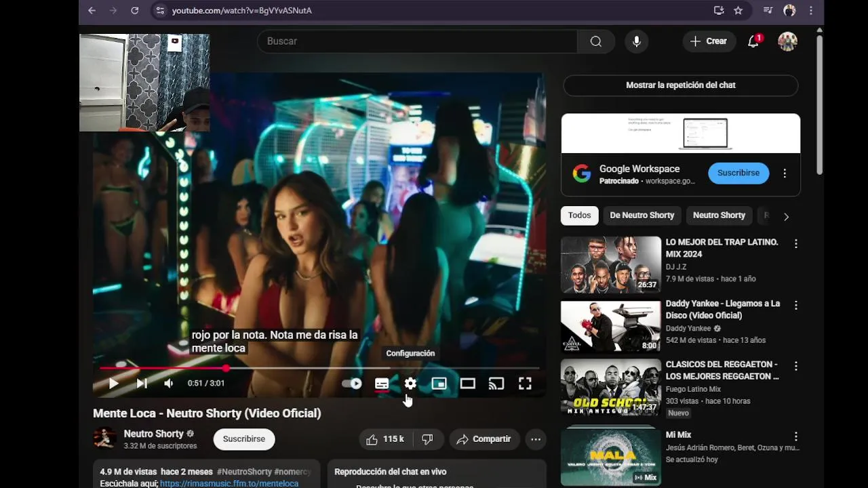
Task: Toggle subtitles (CC) in player
Action: [382, 384]
